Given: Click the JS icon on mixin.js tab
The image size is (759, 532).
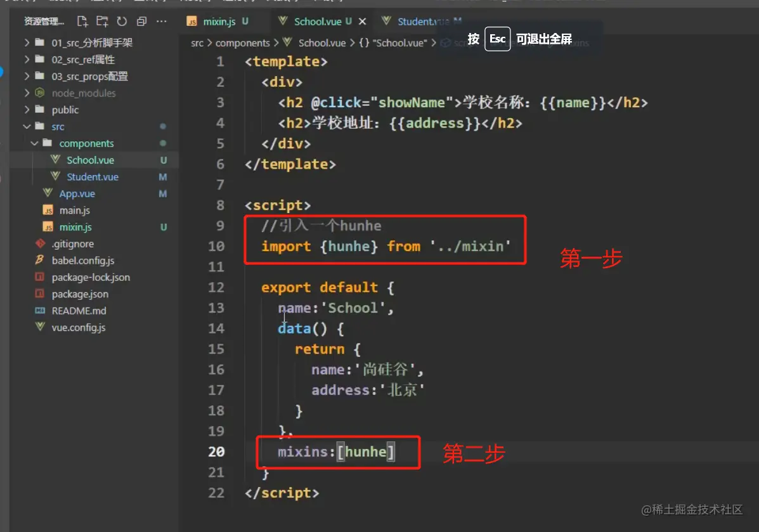Looking at the screenshot, I should tap(192, 22).
